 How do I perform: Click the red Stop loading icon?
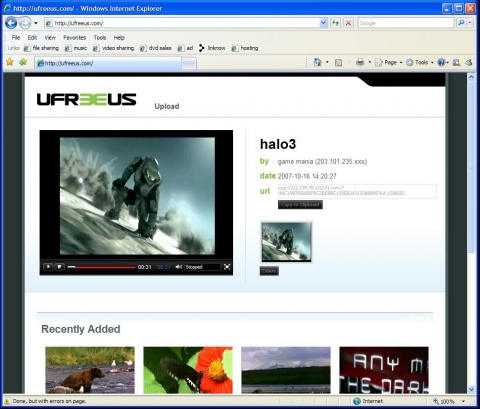coord(348,23)
